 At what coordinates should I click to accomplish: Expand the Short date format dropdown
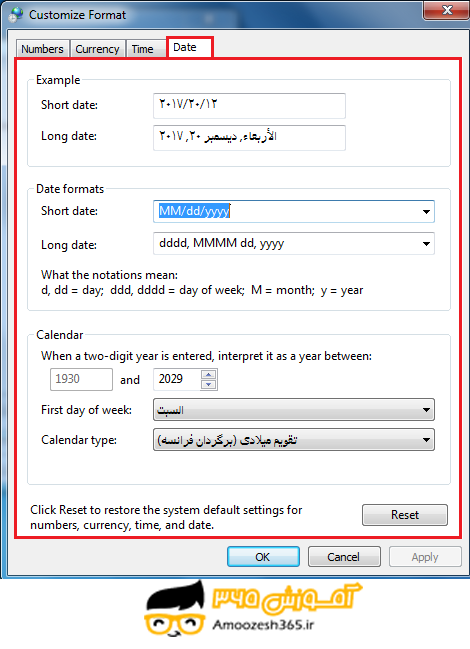point(426,212)
